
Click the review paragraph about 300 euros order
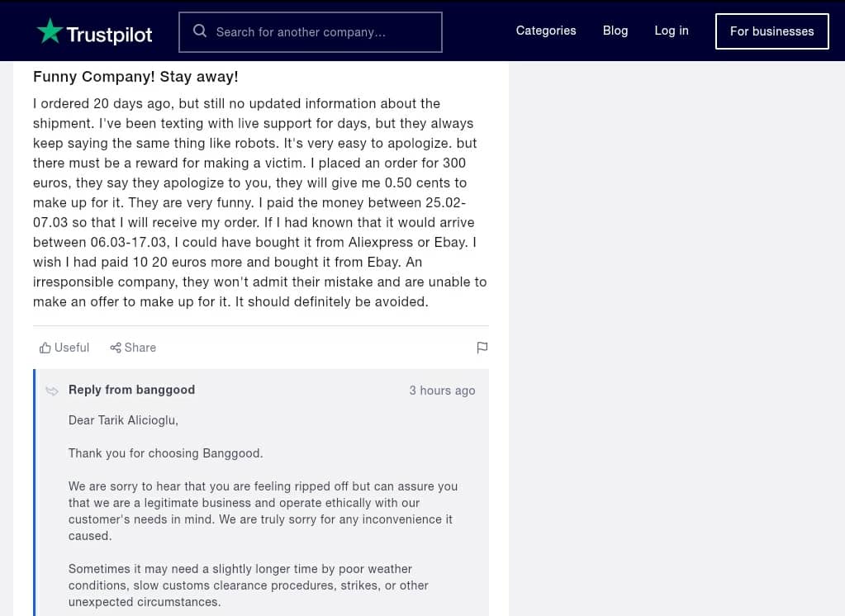pos(259,202)
